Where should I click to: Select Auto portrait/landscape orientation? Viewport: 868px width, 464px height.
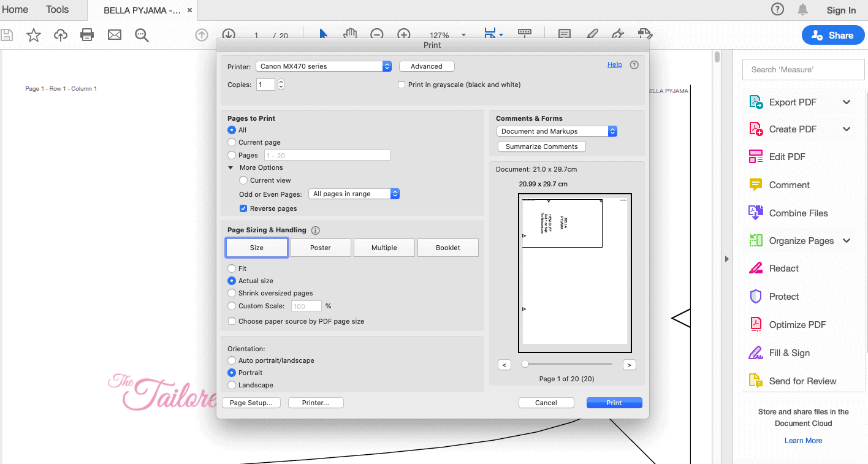pyautogui.click(x=232, y=360)
